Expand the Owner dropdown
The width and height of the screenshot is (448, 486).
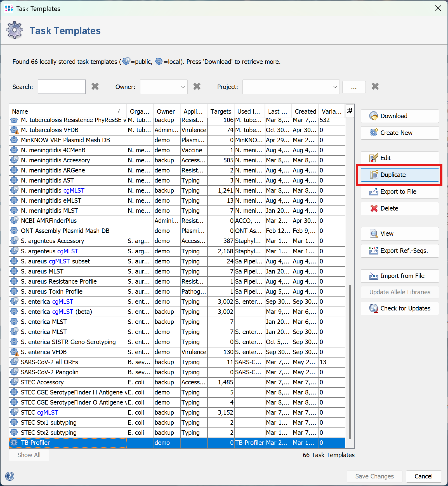tap(183, 87)
